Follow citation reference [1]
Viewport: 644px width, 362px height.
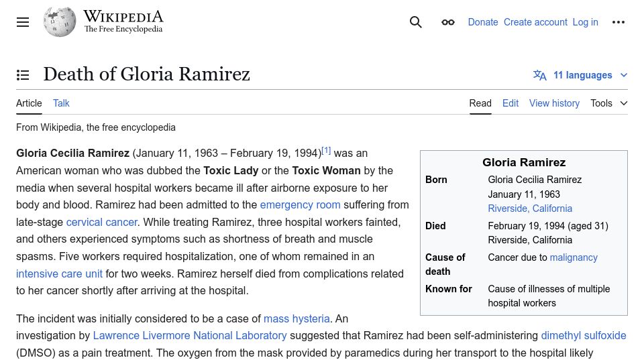pos(326,150)
